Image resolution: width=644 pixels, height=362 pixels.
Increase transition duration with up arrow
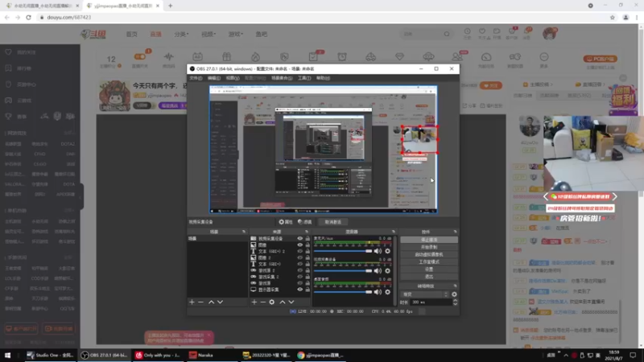point(455,300)
